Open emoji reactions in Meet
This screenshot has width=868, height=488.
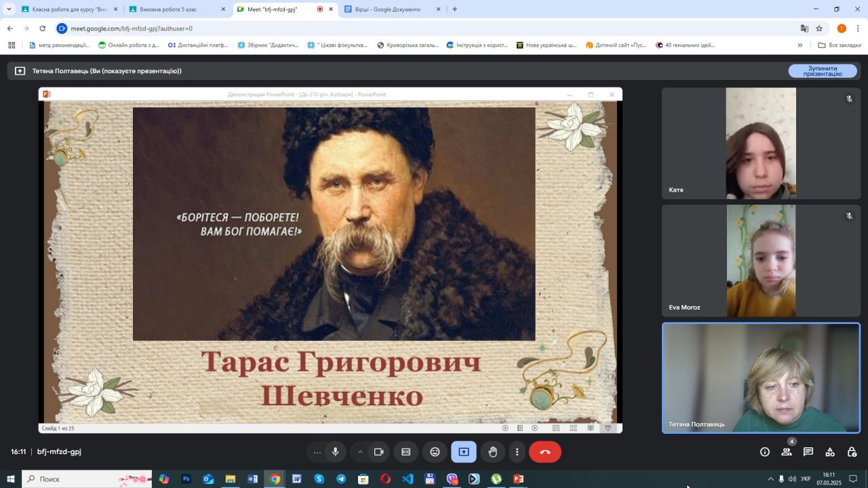pos(435,452)
